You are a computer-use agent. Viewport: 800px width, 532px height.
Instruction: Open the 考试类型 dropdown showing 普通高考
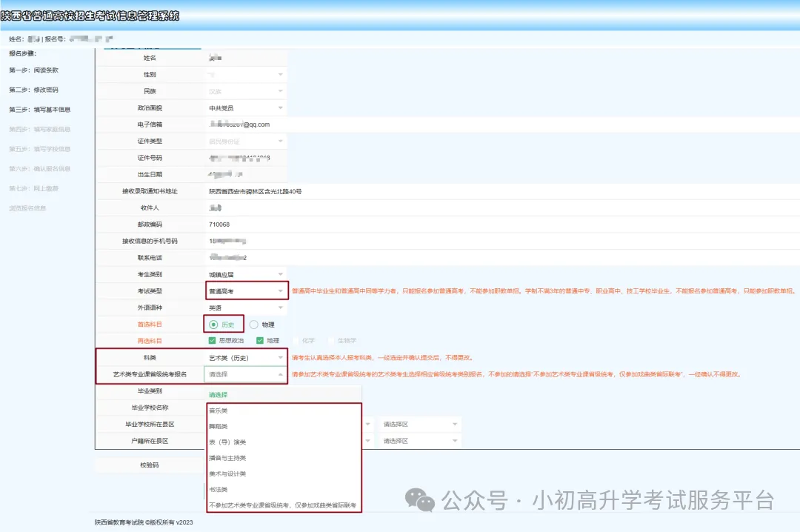coord(246,291)
